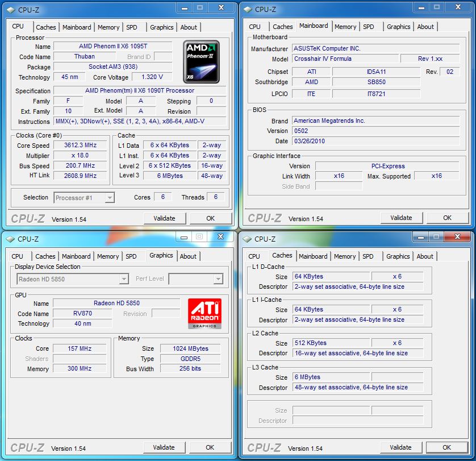The width and height of the screenshot is (476, 461).
Task: Close the CPU-Z window showing the Caches tab
Action: 457,237
